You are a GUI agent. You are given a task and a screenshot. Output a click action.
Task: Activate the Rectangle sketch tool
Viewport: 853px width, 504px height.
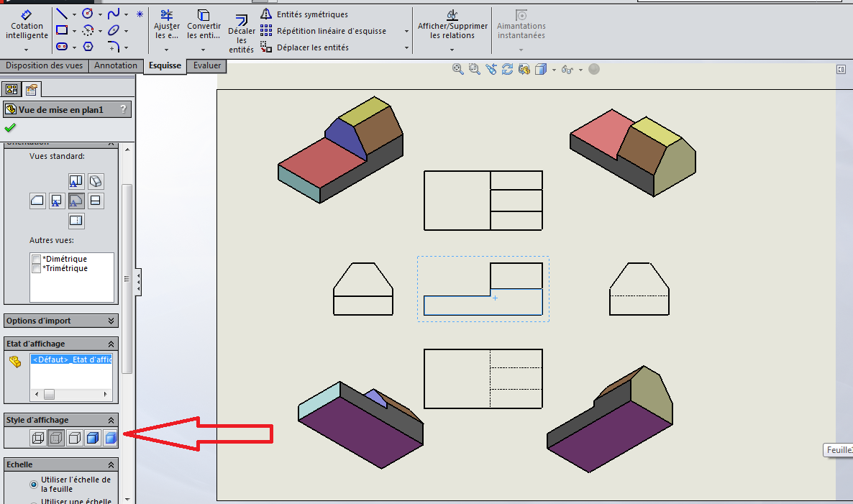click(62, 30)
